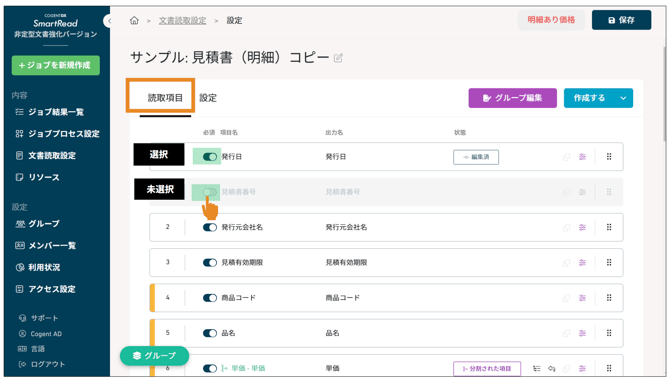Open settings sliders icon for 発行日 row

(x=582, y=157)
